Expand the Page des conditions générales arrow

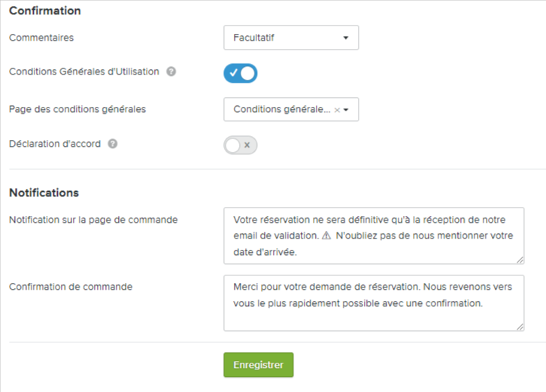(x=347, y=110)
